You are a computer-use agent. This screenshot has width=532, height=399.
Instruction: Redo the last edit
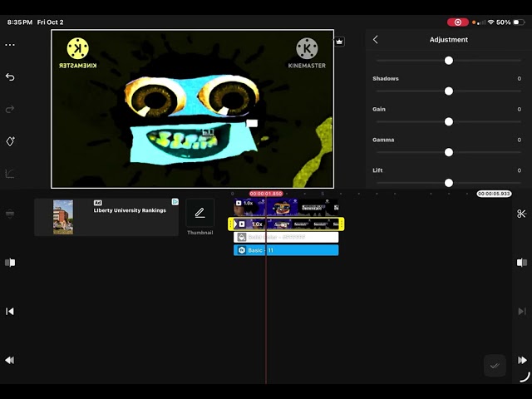pyautogui.click(x=10, y=109)
